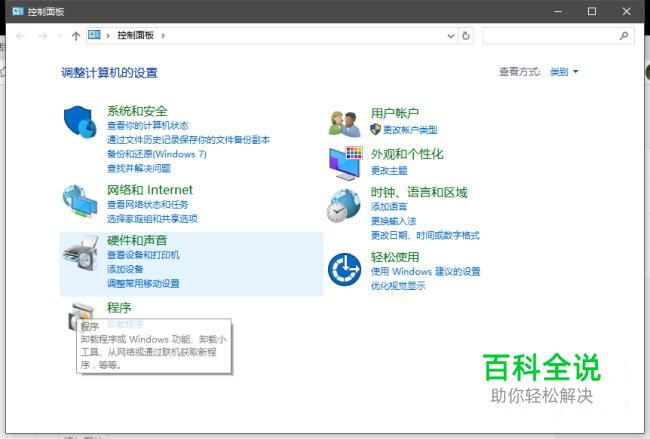Open 系统和安全 category heading
This screenshot has height=439, width=650.
(137, 111)
